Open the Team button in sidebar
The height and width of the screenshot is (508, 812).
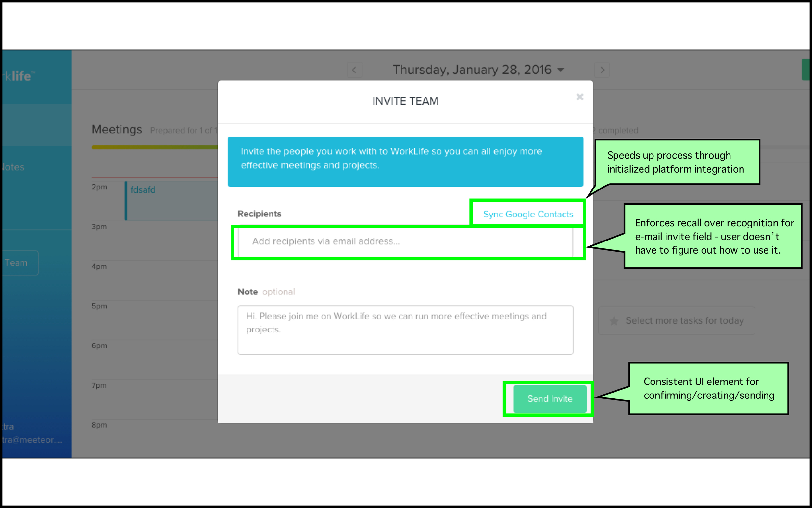(19, 263)
